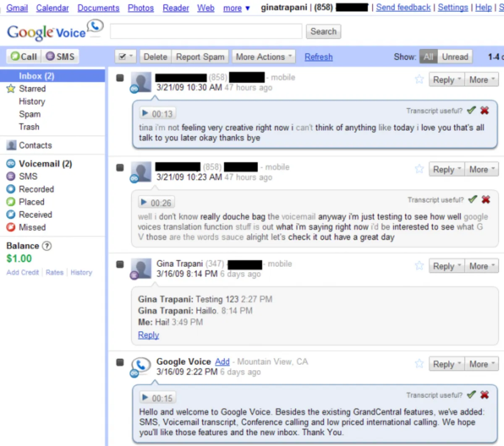Open Reply dropdown for 10:30 AM voicemail
The height and width of the screenshot is (446, 504).
click(x=446, y=79)
